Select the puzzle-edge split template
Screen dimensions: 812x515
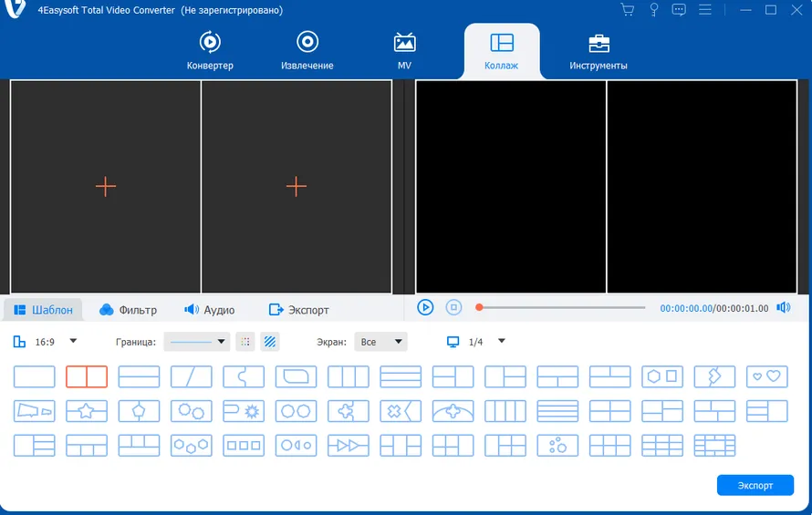pyautogui.click(x=244, y=376)
